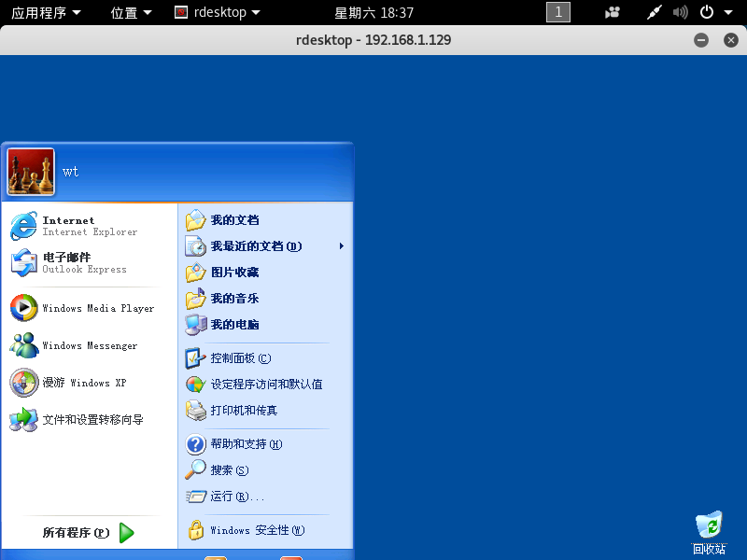The width and height of the screenshot is (747, 560).
Task: Open the 位置 menu dropdown
Action: tap(131, 12)
